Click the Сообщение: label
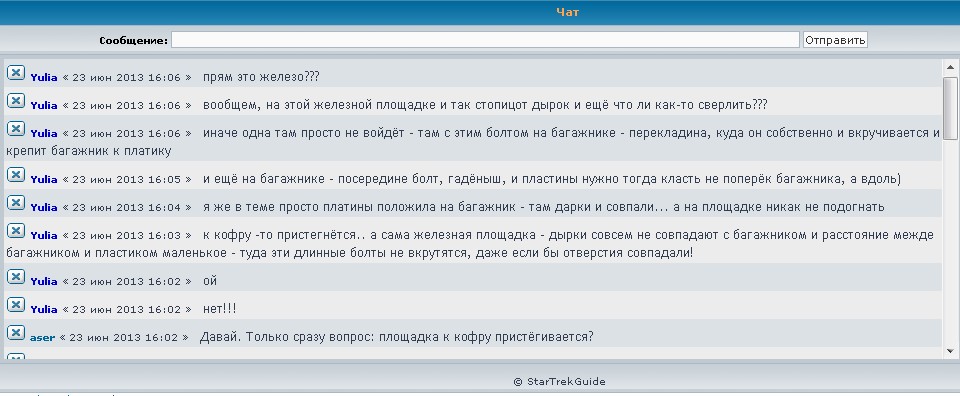The height and width of the screenshot is (396, 960). pos(133,41)
